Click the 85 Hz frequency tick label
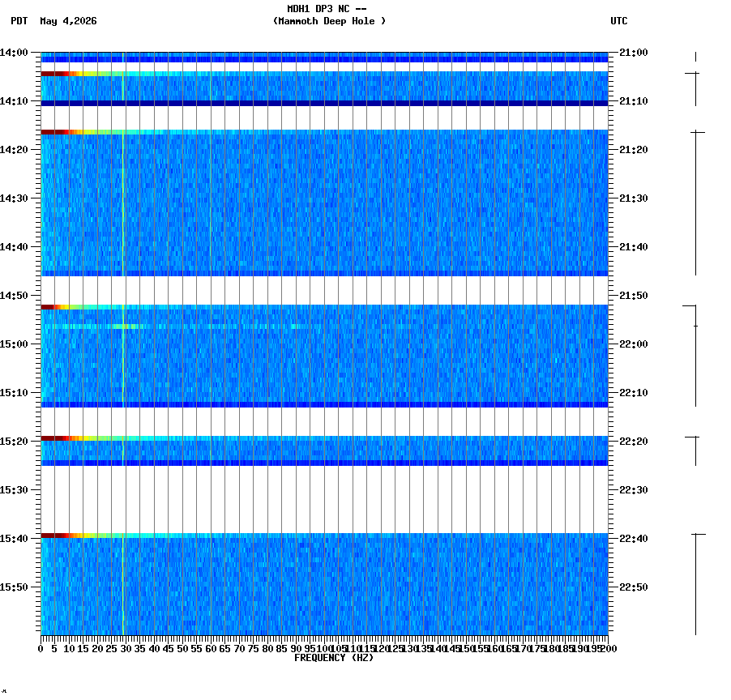This screenshot has width=731, height=700. tap(281, 649)
